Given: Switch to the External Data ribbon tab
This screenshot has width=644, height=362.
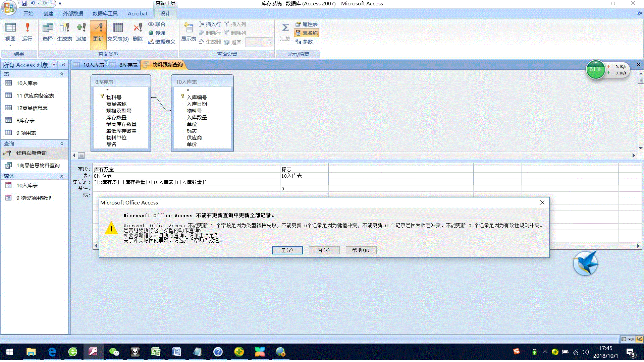Looking at the screenshot, I should 73,13.
